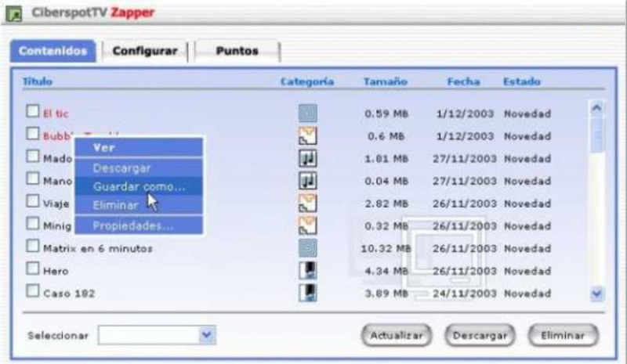Select the Caso 182 title

(69, 294)
